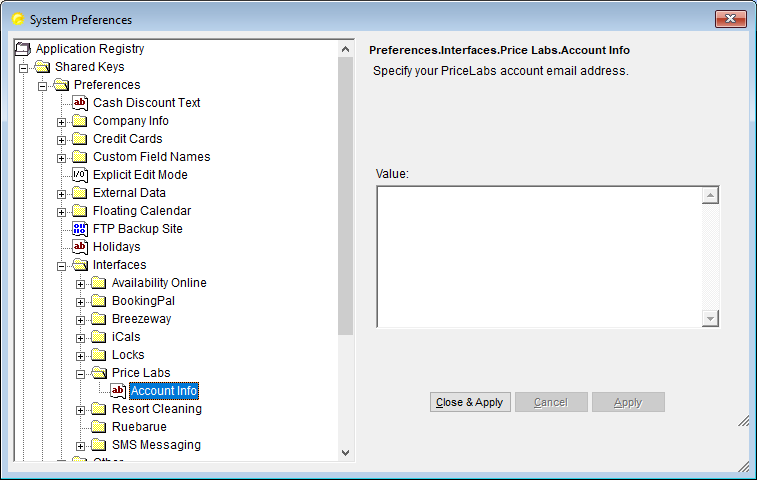Click the Shared Keys folder icon

click(x=42, y=67)
